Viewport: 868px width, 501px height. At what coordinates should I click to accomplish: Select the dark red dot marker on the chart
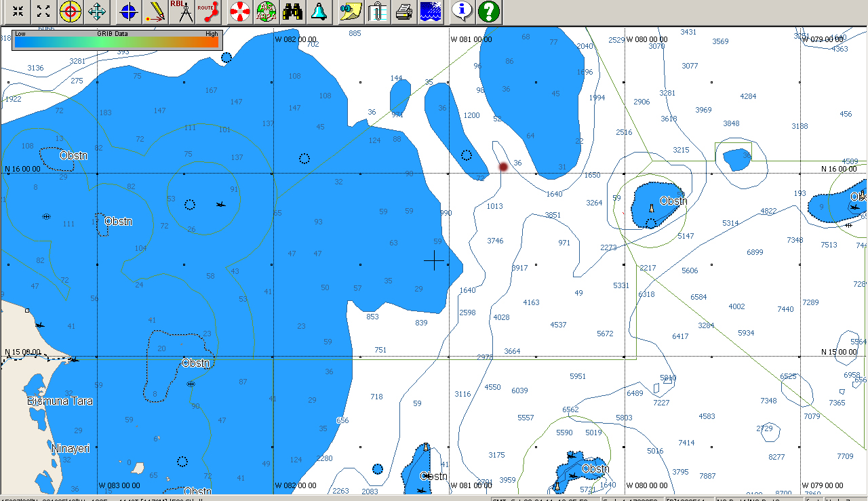(x=503, y=167)
